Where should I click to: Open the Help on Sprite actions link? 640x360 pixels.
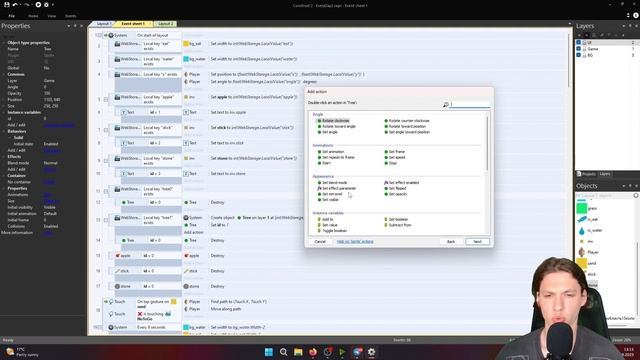pyautogui.click(x=355, y=242)
